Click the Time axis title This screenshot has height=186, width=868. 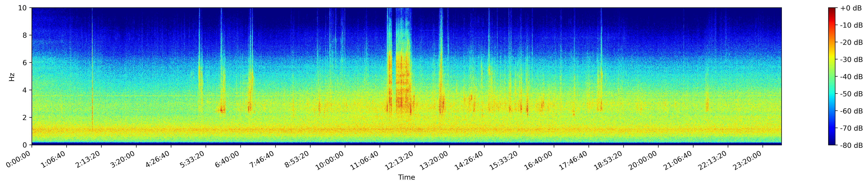pos(406,177)
